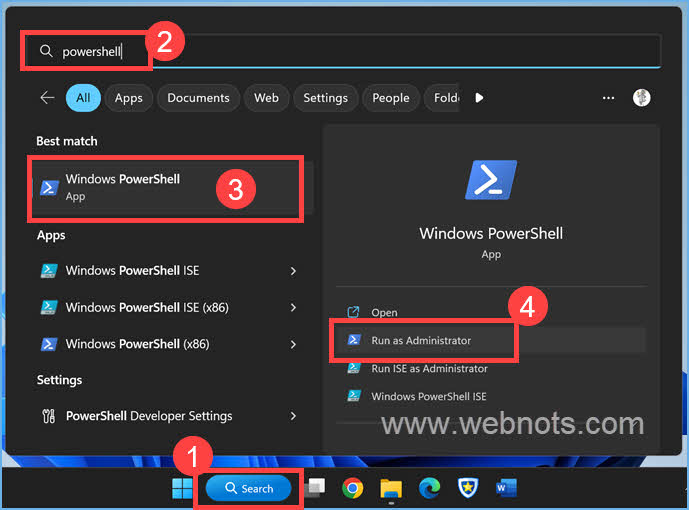Click Windows PowerShell ISE app result

(x=169, y=271)
